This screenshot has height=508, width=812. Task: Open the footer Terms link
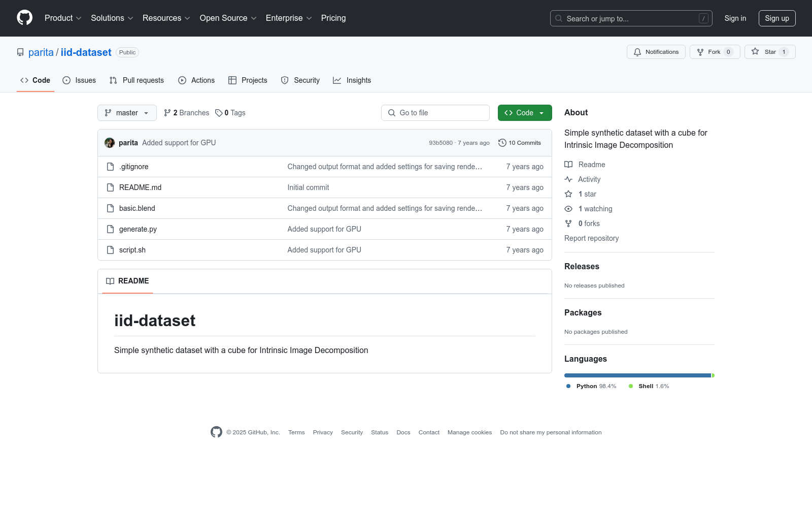(296, 432)
